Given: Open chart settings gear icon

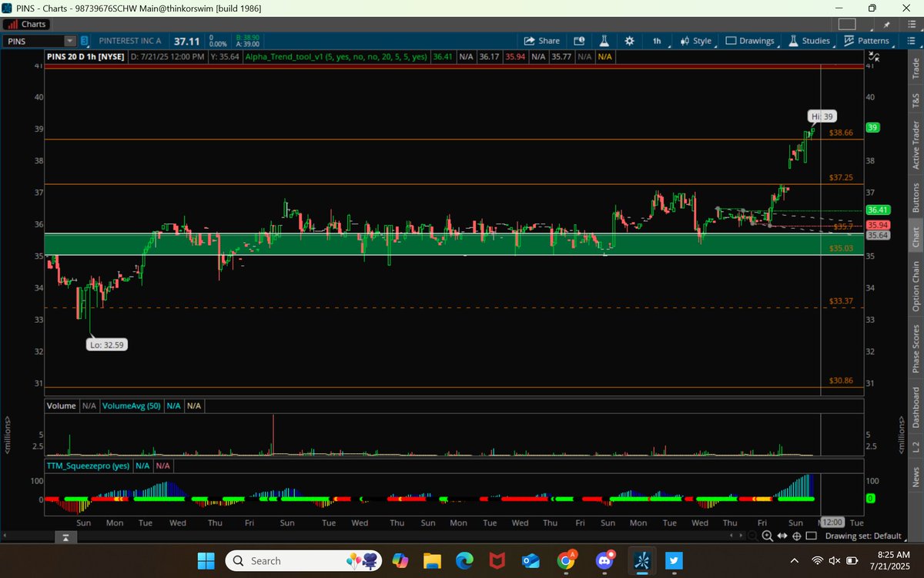Looking at the screenshot, I should pyautogui.click(x=629, y=41).
